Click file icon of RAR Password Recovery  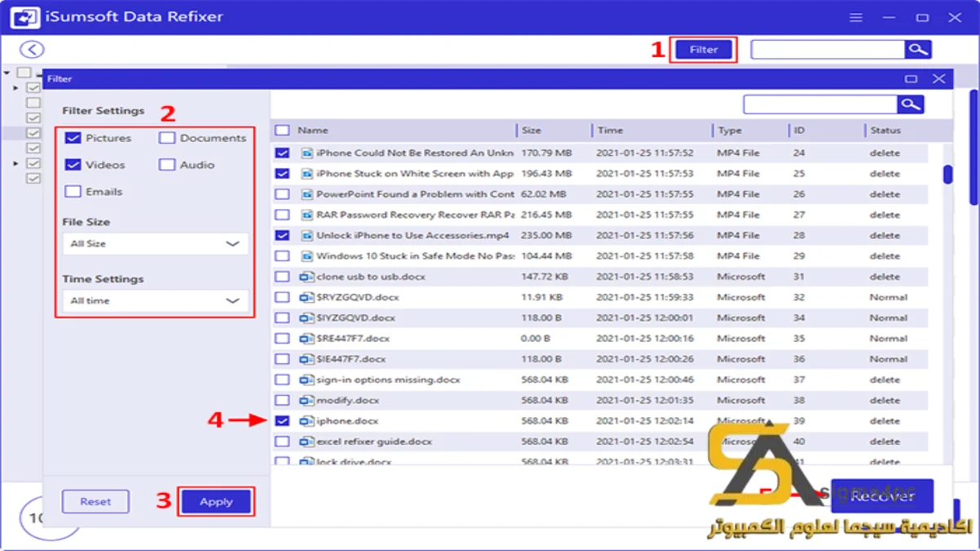pos(307,215)
